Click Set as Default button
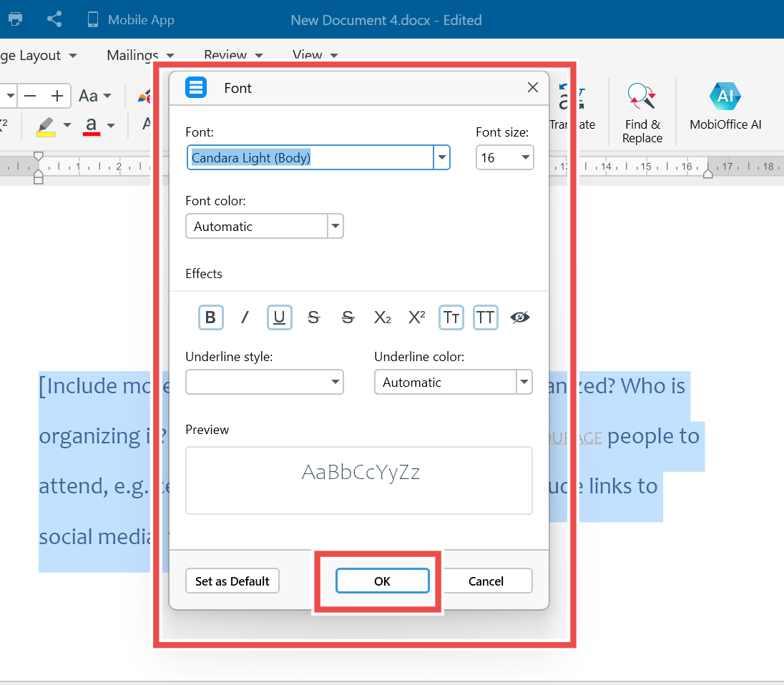The width and height of the screenshot is (784, 685). (232, 581)
